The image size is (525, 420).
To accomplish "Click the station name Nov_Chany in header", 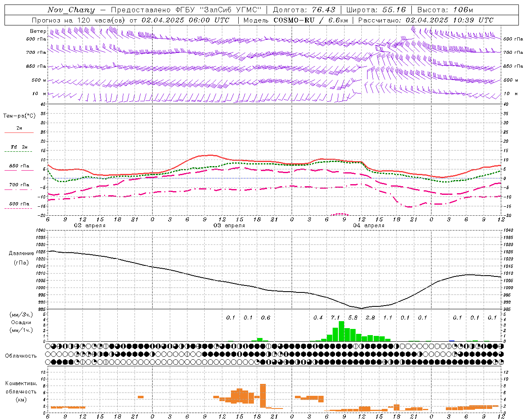I will point(71,10).
